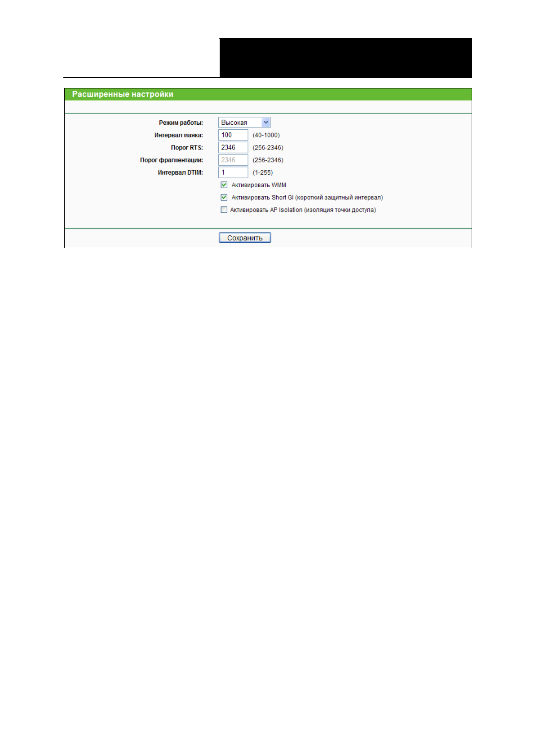535x756 pixels.
Task: Click the Расширенные настройки header title
Action: (x=123, y=94)
